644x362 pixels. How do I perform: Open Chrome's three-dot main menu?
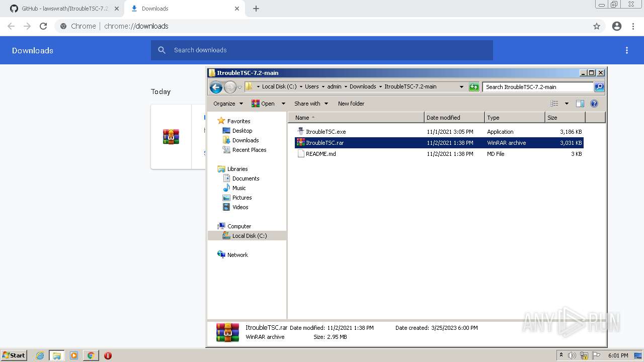click(633, 26)
